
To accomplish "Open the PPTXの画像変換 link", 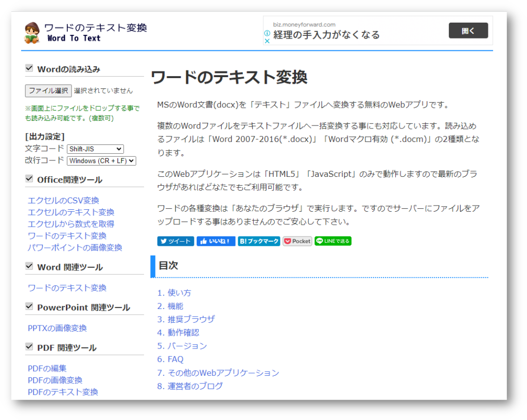I will 57,328.
